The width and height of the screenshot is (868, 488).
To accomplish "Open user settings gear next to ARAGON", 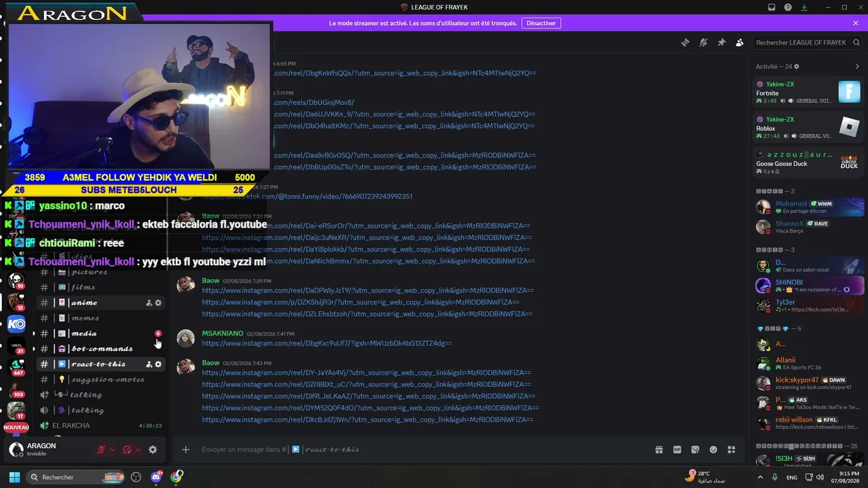I will coord(153,449).
